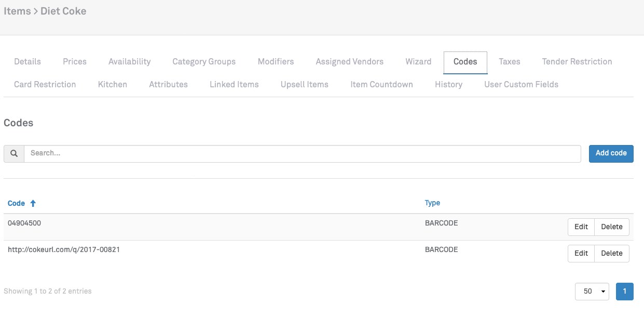Click the search magnifier icon
This screenshot has width=644, height=330.
pyautogui.click(x=14, y=153)
